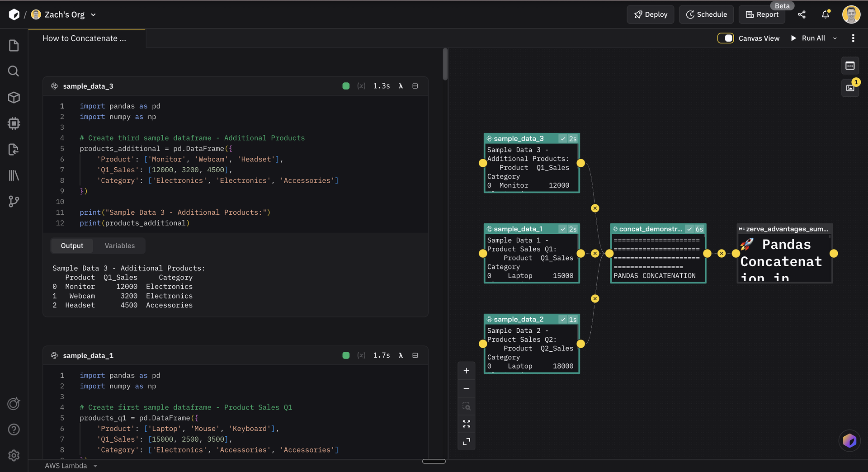Fit canvas to screen
This screenshot has width=868, height=472.
point(467,424)
